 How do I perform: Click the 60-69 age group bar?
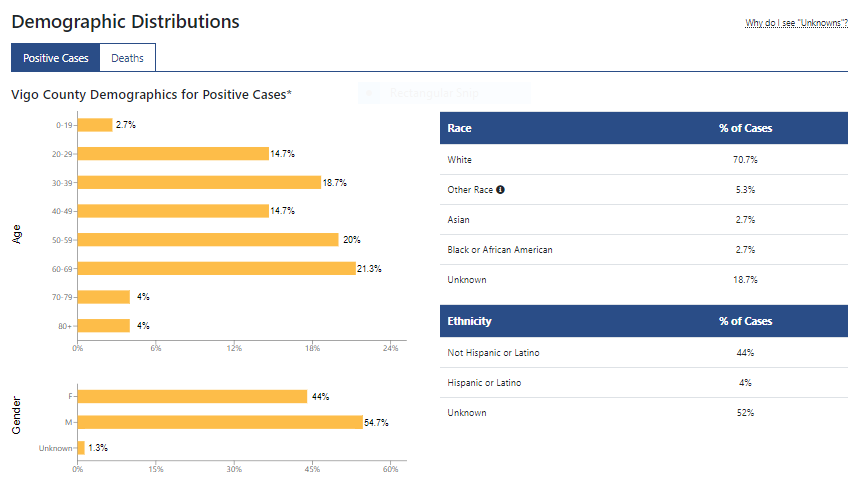(216, 268)
